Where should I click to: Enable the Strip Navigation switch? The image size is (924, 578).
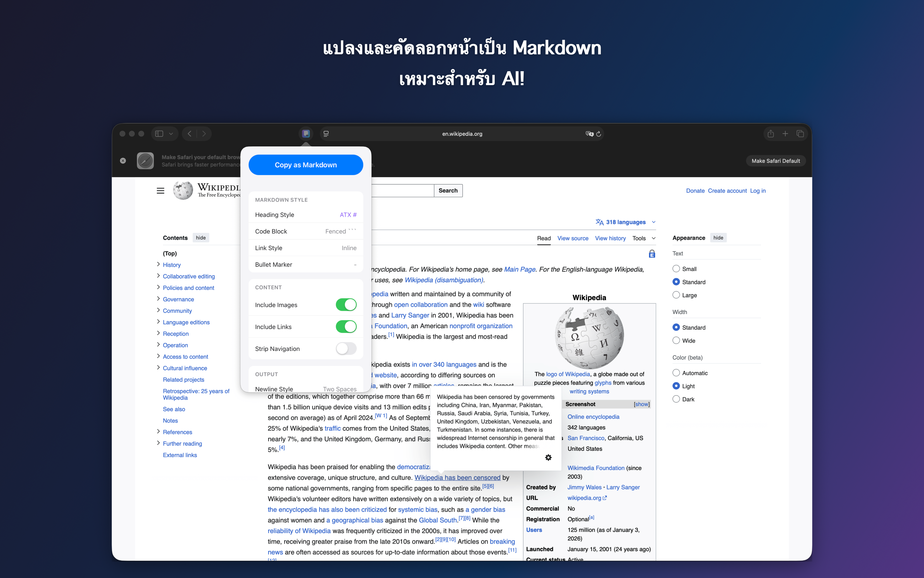pos(346,348)
